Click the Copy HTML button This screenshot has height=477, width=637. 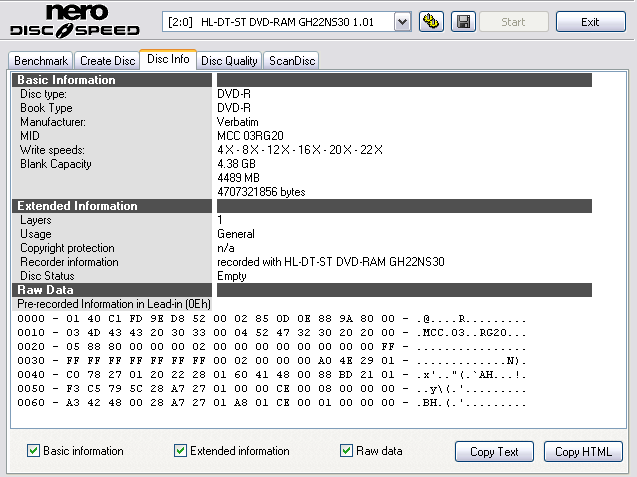(589, 452)
